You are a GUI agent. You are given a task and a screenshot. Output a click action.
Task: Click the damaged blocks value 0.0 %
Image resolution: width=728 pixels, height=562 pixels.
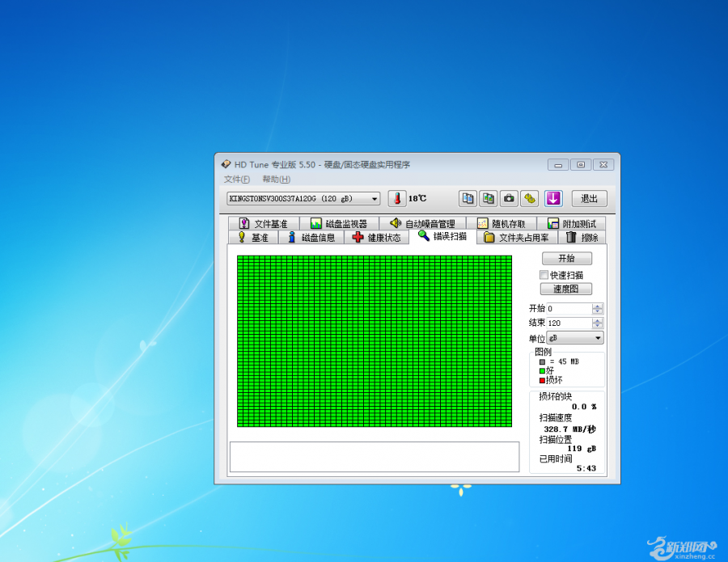point(583,407)
